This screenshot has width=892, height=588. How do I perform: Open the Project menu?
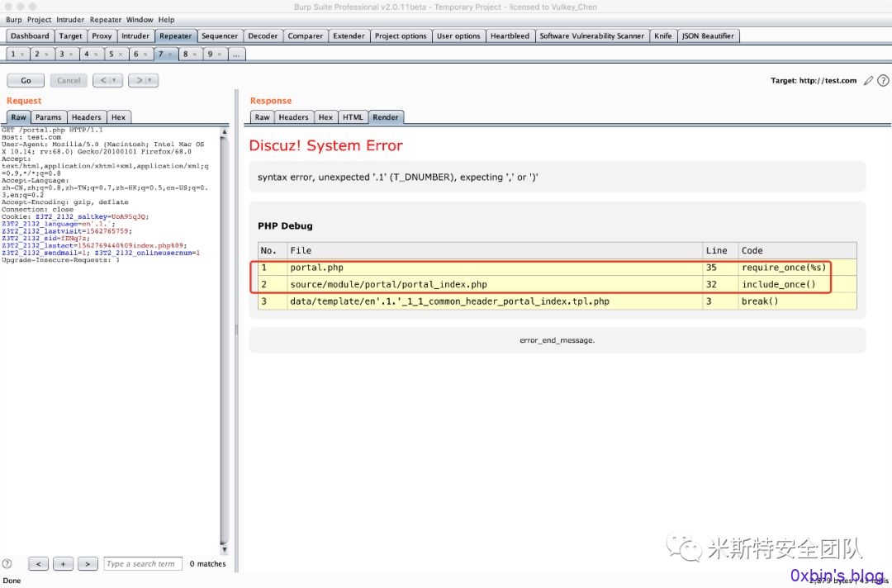point(40,19)
